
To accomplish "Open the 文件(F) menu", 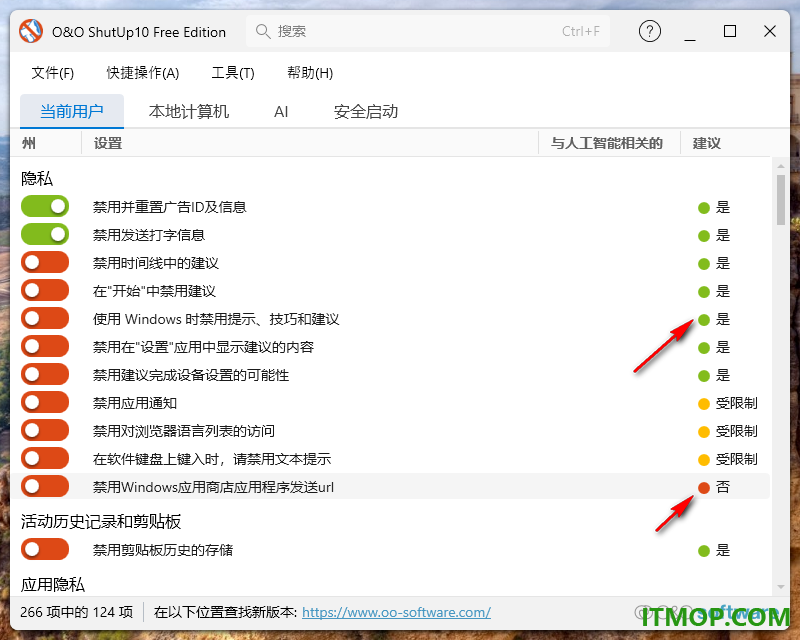I will 53,73.
